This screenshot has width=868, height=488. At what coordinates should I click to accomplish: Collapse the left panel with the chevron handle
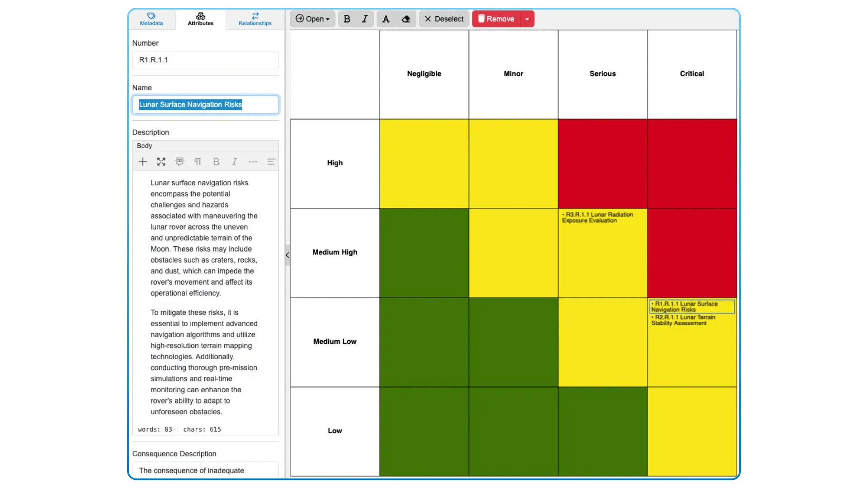(x=288, y=255)
